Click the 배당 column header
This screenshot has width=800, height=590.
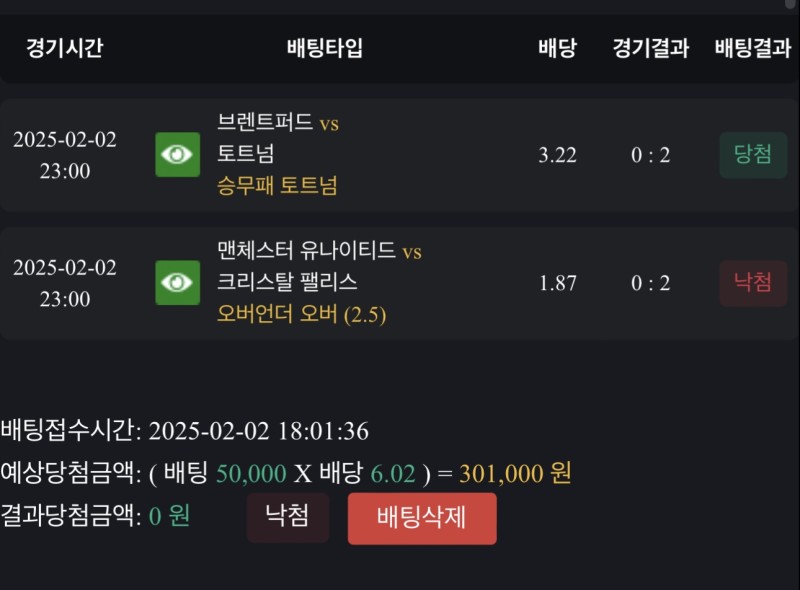click(x=557, y=48)
